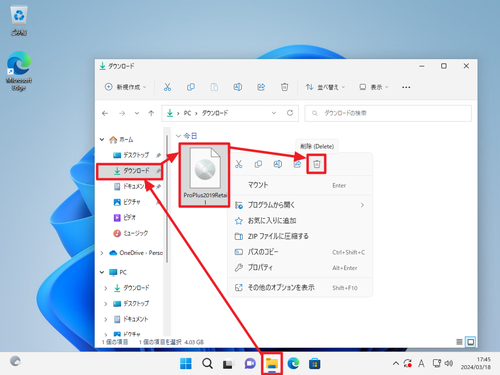Choose プロパティ in context menu

300,268
